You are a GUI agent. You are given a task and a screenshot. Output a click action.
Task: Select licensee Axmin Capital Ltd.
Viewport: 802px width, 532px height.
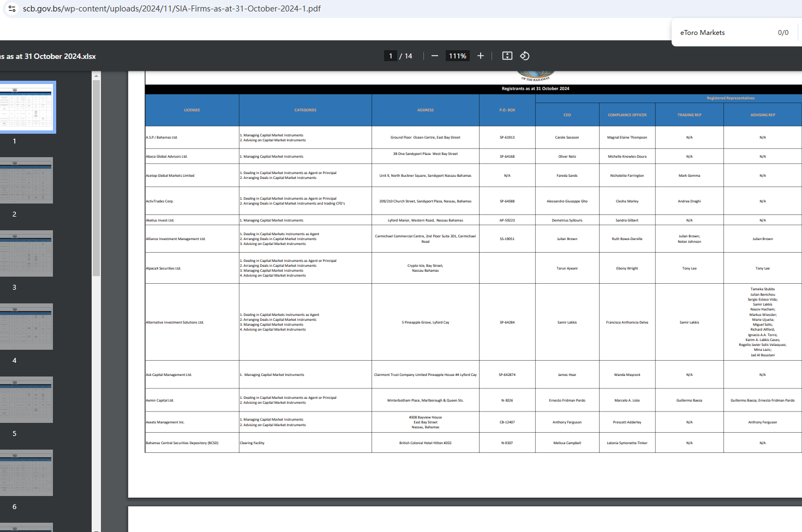coord(160,401)
